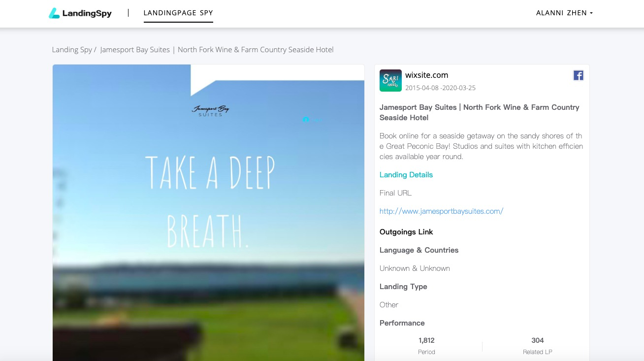This screenshot has height=361, width=644.
Task: Click the Facebook platform icon
Action: coord(579,75)
